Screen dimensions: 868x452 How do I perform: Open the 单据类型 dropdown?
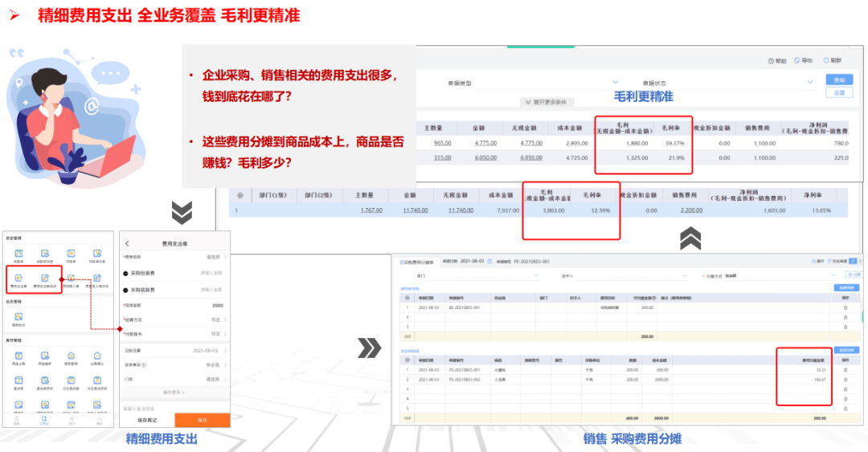tap(616, 82)
